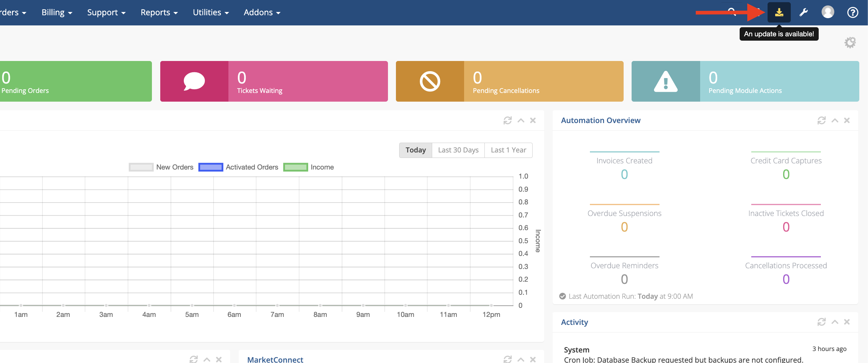This screenshot has height=363, width=868.
Task: Open dashboard settings gear icon
Action: (x=850, y=42)
